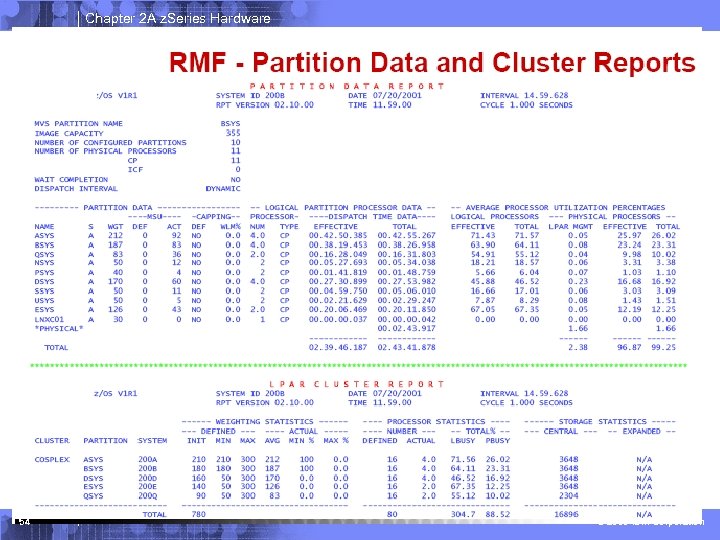
Task: Click system ID '200A' in cluster report
Action: 147,460
